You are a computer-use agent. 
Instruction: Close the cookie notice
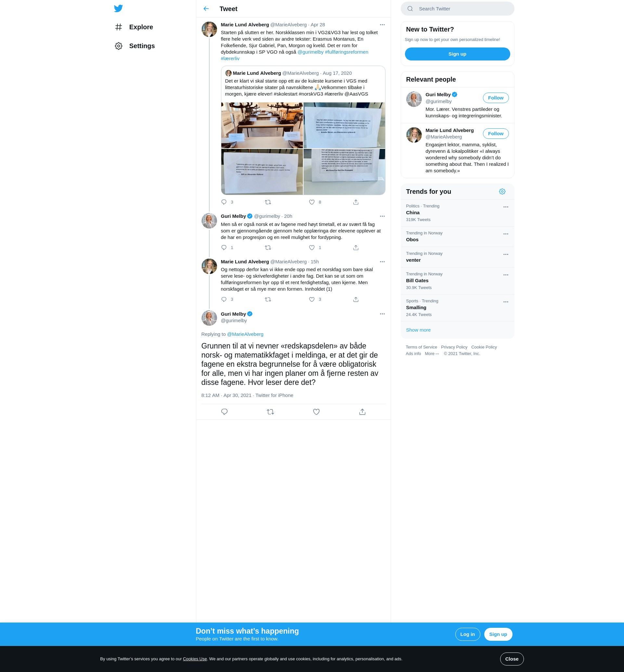pyautogui.click(x=512, y=659)
